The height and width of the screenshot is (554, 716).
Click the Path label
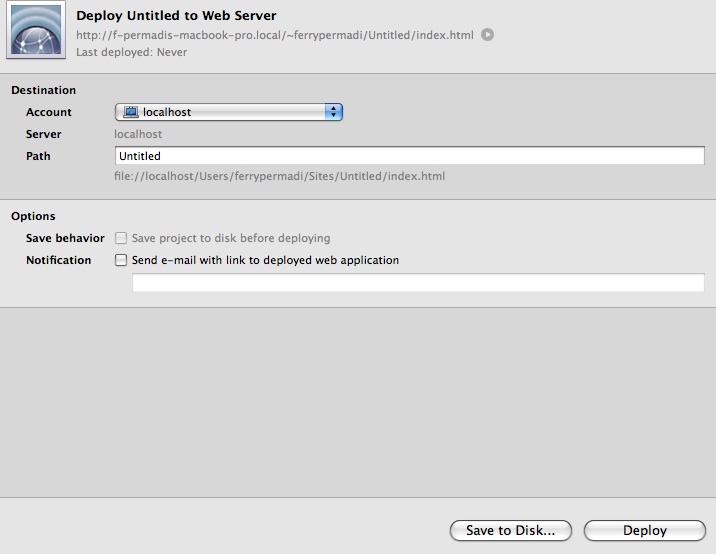(x=38, y=156)
